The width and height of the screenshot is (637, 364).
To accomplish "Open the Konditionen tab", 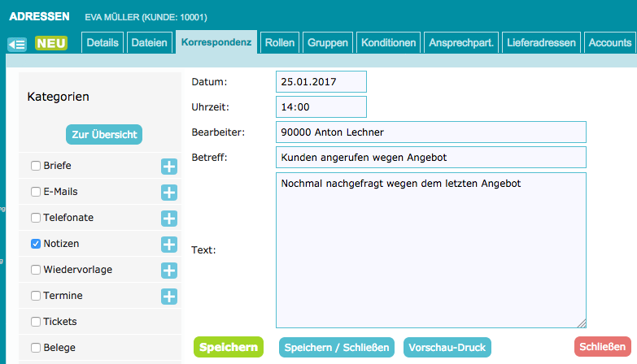I will (388, 43).
